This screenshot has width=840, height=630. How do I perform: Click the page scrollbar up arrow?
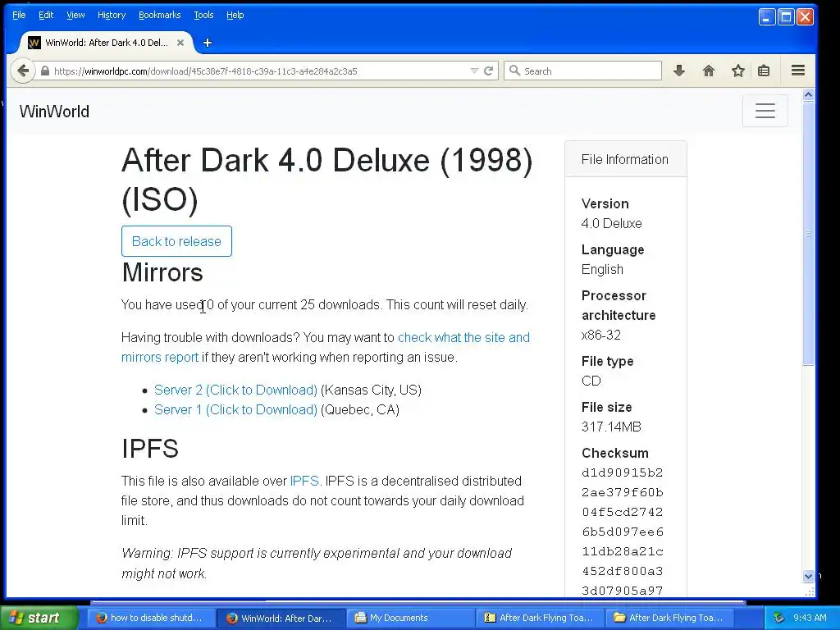tap(808, 95)
